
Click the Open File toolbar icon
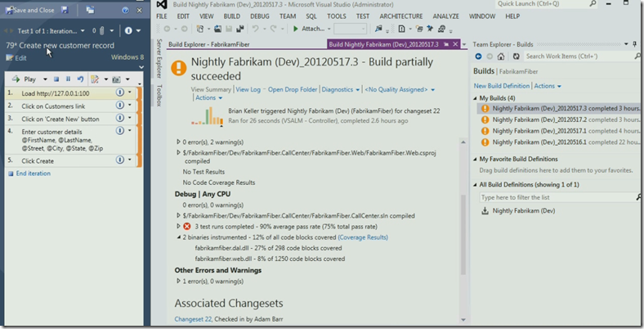(217, 29)
